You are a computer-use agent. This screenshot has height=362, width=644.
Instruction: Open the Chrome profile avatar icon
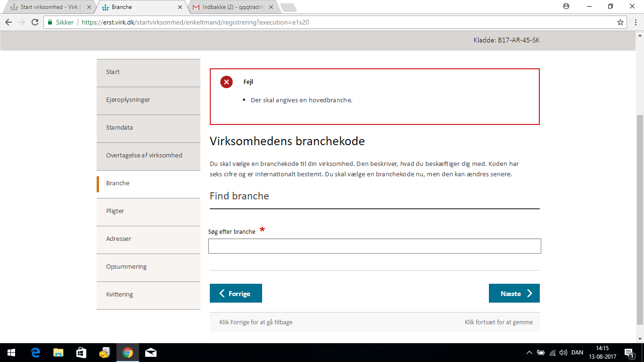tap(566, 7)
